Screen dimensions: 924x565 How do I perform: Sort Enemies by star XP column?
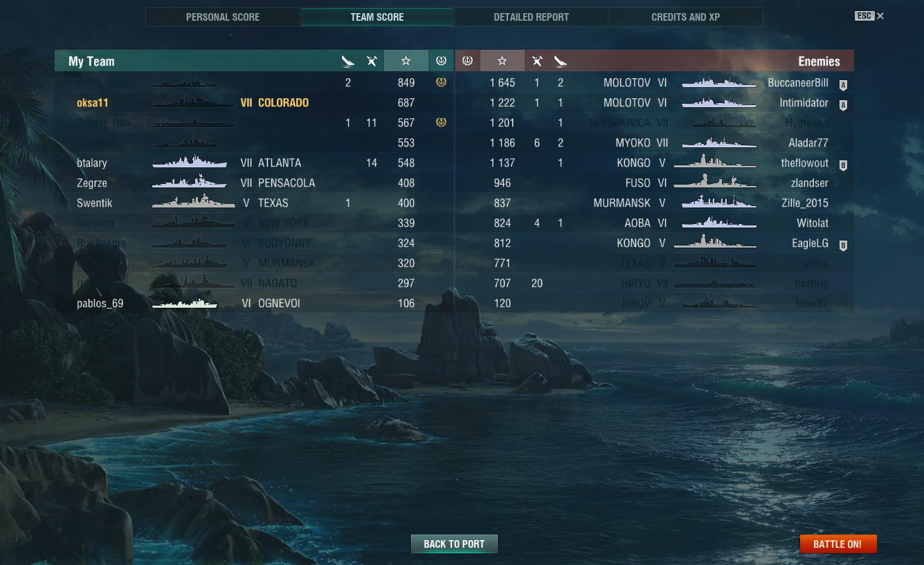point(502,61)
